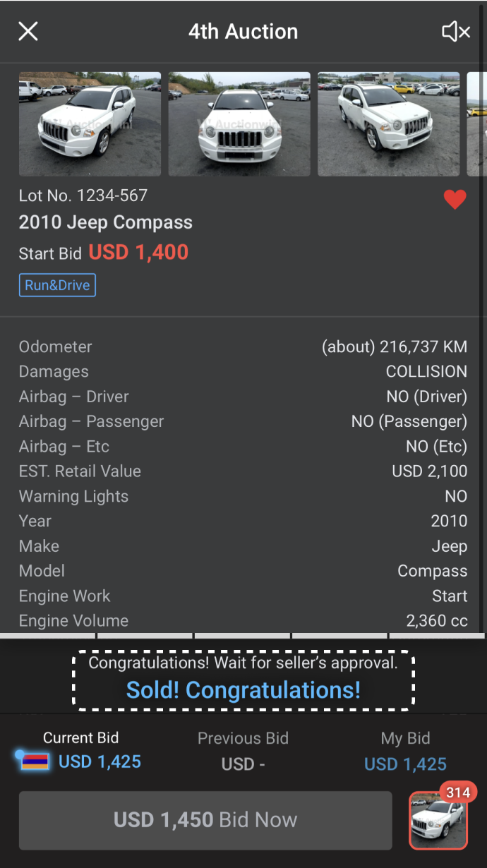Viewport: 487px width, 868px height.
Task: Open the front-view Jeep photo
Action: pyautogui.click(x=239, y=124)
